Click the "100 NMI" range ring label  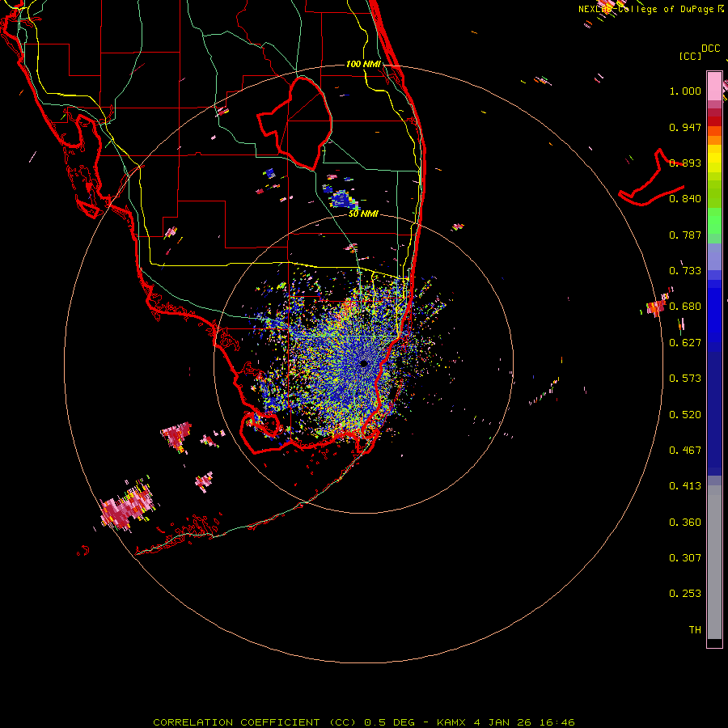pos(363,64)
